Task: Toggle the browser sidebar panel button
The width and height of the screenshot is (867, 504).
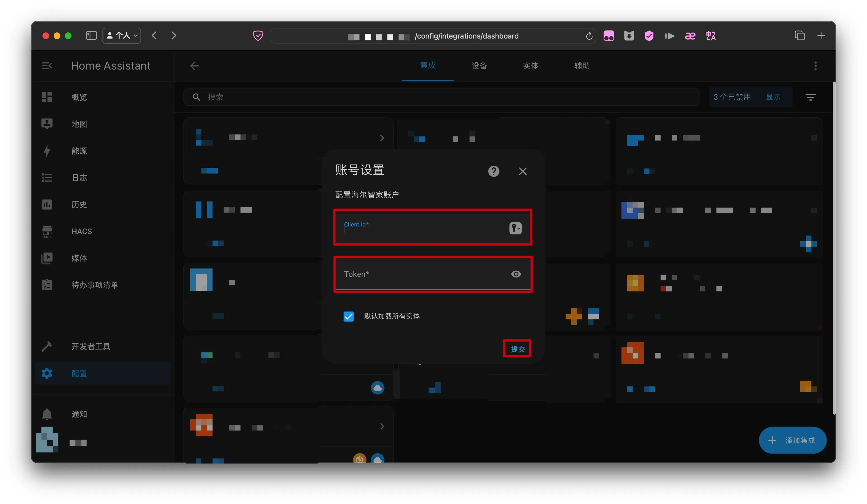Action: [91, 36]
